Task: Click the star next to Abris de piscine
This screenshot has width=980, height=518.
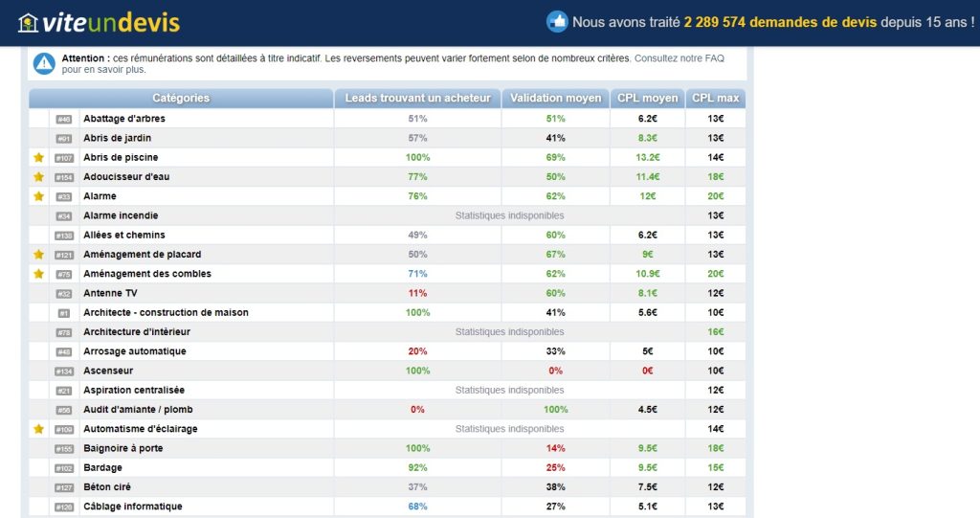Action: pyautogui.click(x=38, y=158)
